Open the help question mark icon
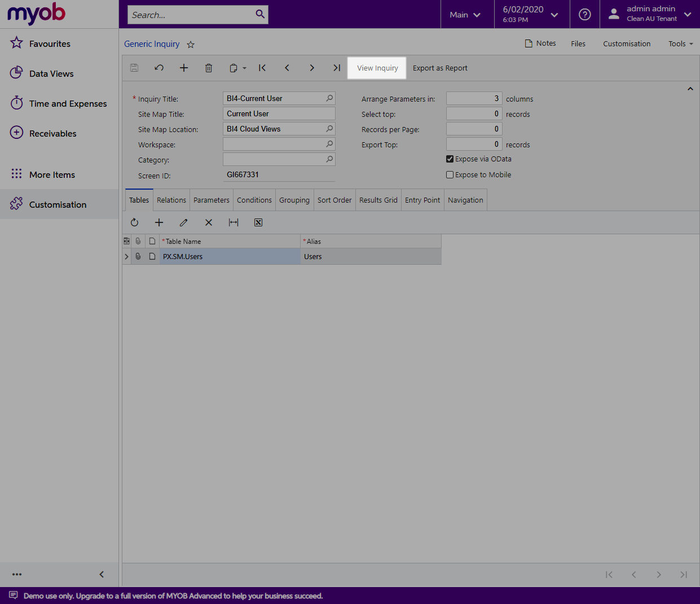The height and width of the screenshot is (604, 700). pyautogui.click(x=585, y=15)
